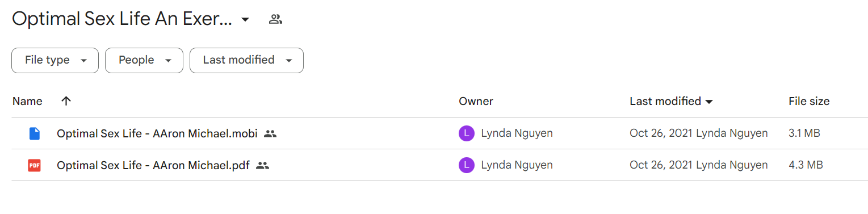Open the File type filter dropdown
This screenshot has height=214, width=868.
55,60
